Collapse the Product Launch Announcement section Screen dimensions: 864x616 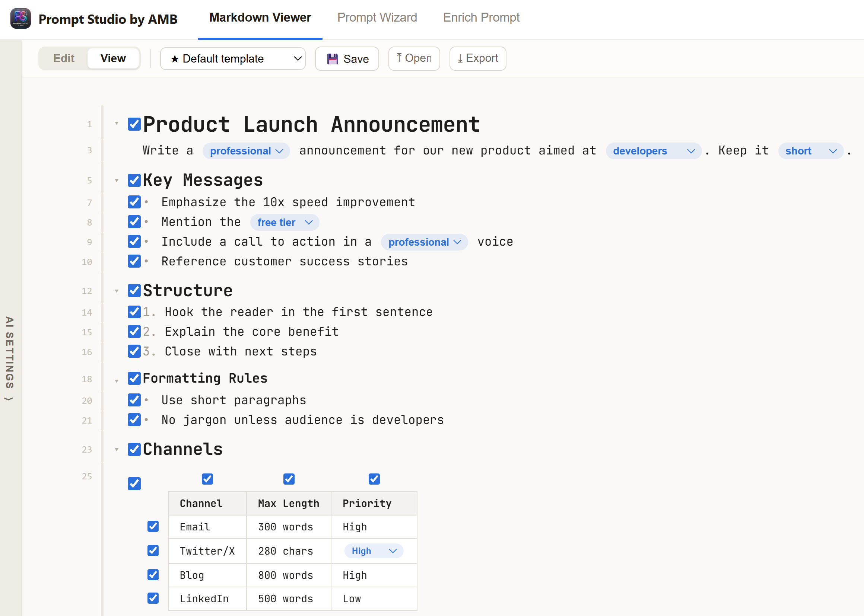[x=117, y=123]
